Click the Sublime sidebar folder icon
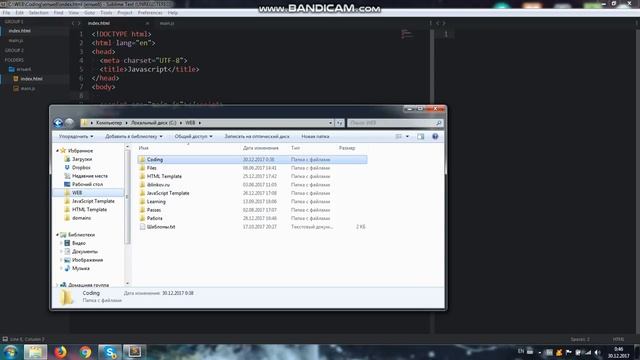640x360 pixels. (11, 69)
